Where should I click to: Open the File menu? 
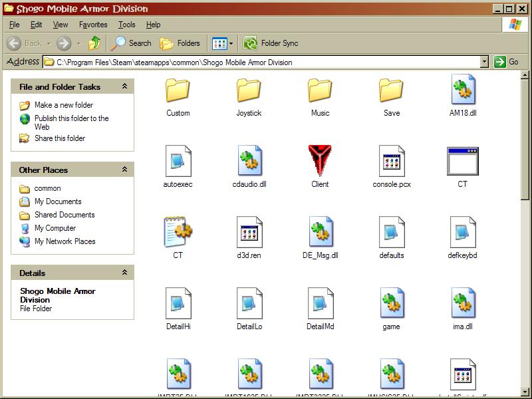coord(14,25)
